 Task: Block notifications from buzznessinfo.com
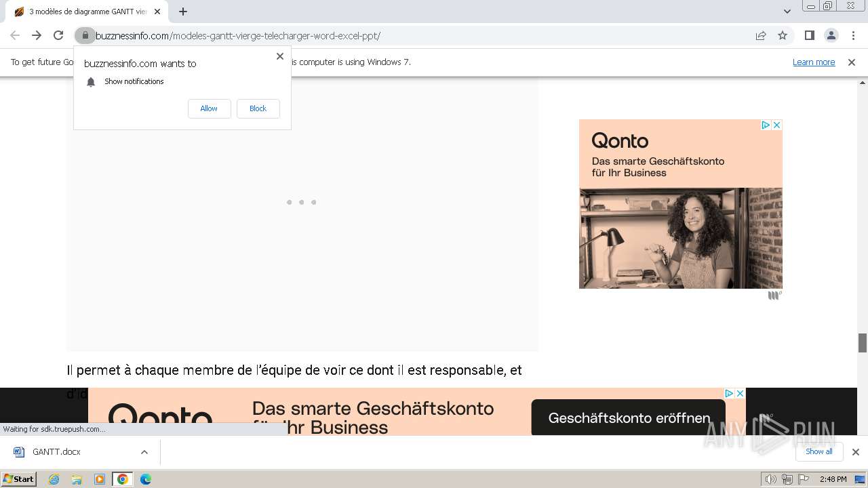pos(258,108)
